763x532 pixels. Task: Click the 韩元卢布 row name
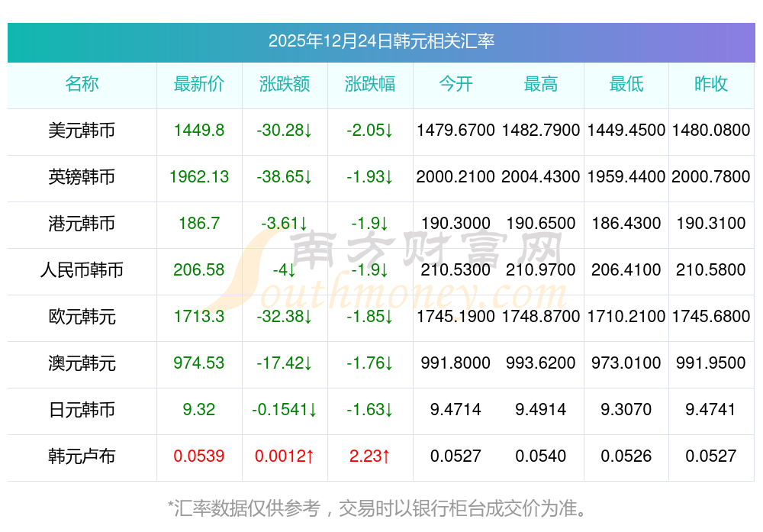82,456
